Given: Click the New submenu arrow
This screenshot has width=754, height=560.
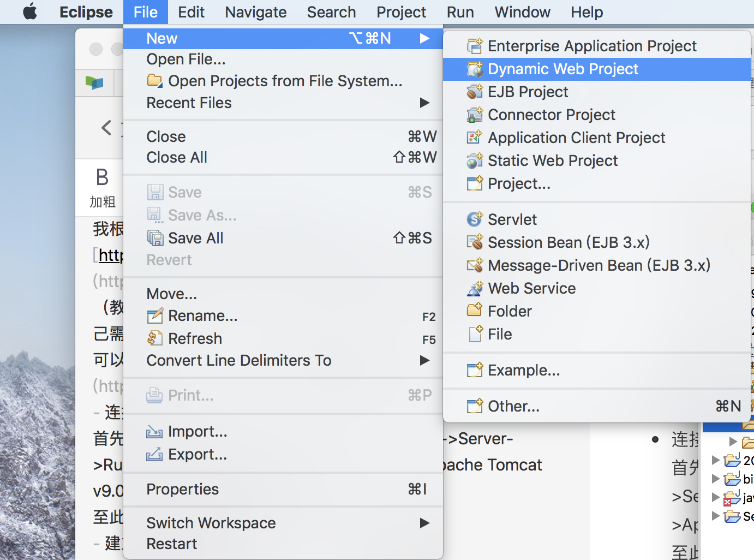Looking at the screenshot, I should tap(424, 38).
